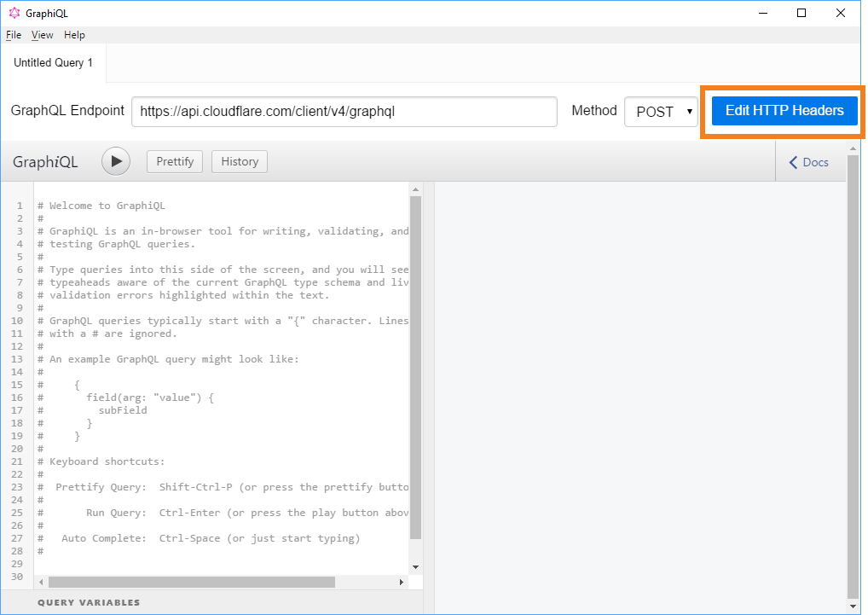Click the GraphiQL logo in the title bar
Viewport: 868px width, 615px height.
[x=13, y=12]
